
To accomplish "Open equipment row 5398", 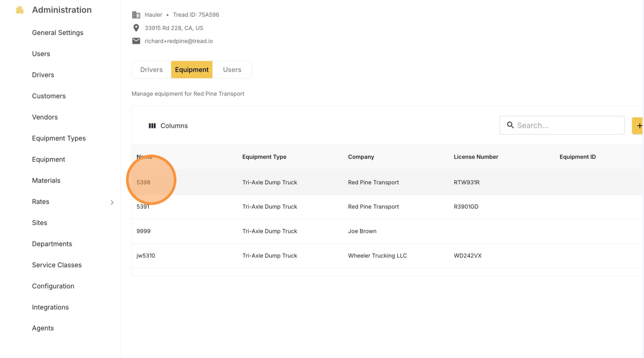I will tap(387, 182).
